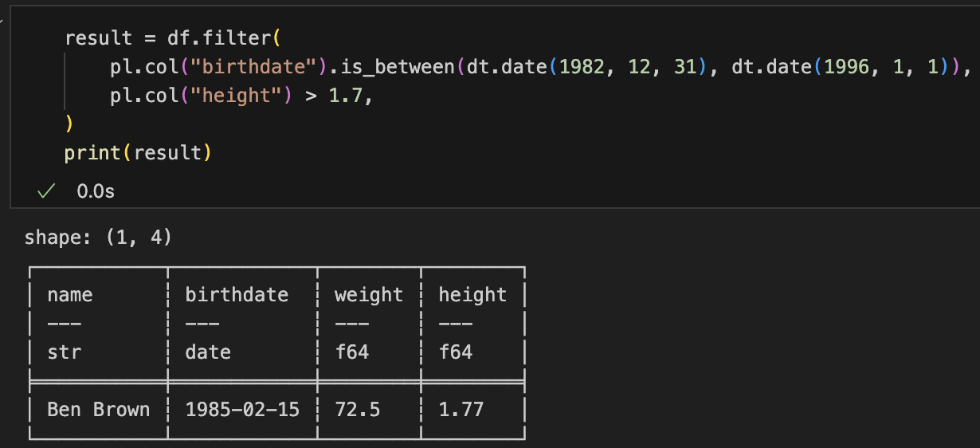Click the 0.0s execution time label
Screen dimensions: 980x448
point(96,191)
